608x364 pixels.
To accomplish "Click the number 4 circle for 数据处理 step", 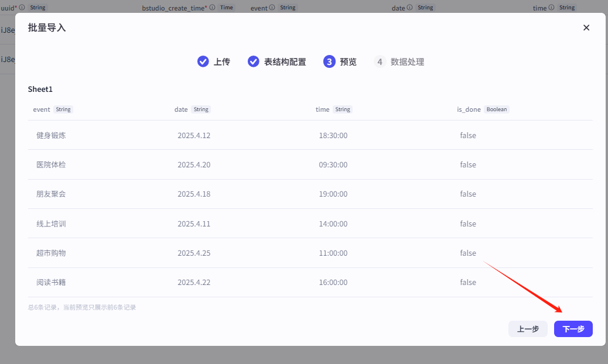I will coord(380,61).
